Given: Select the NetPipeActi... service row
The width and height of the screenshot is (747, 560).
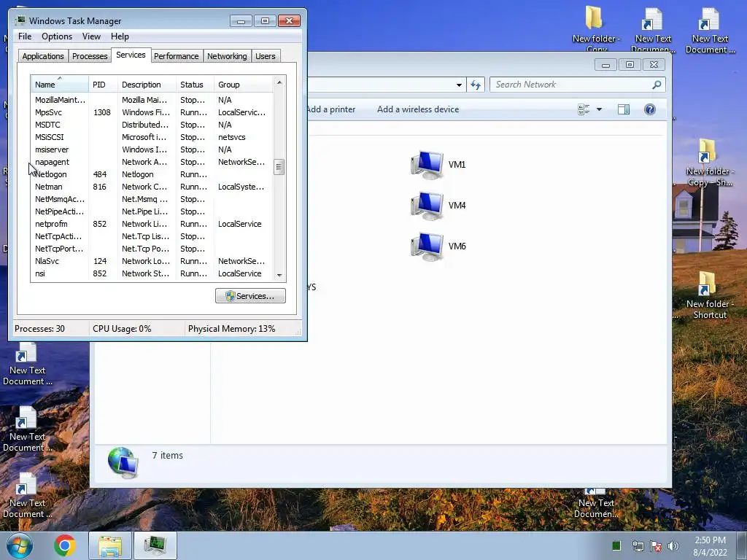Looking at the screenshot, I should click(x=152, y=211).
